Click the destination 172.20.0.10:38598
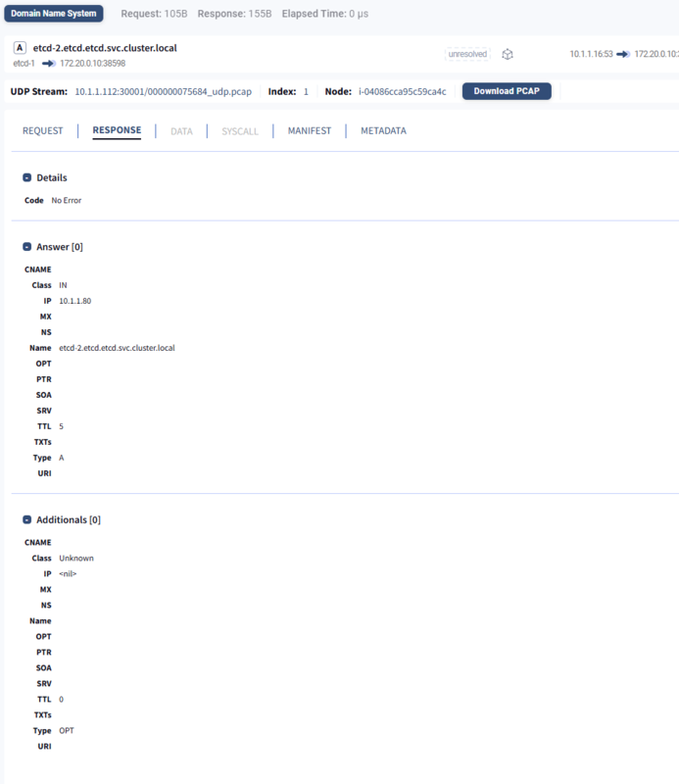Screen dimensions: 679x784 click(x=92, y=64)
